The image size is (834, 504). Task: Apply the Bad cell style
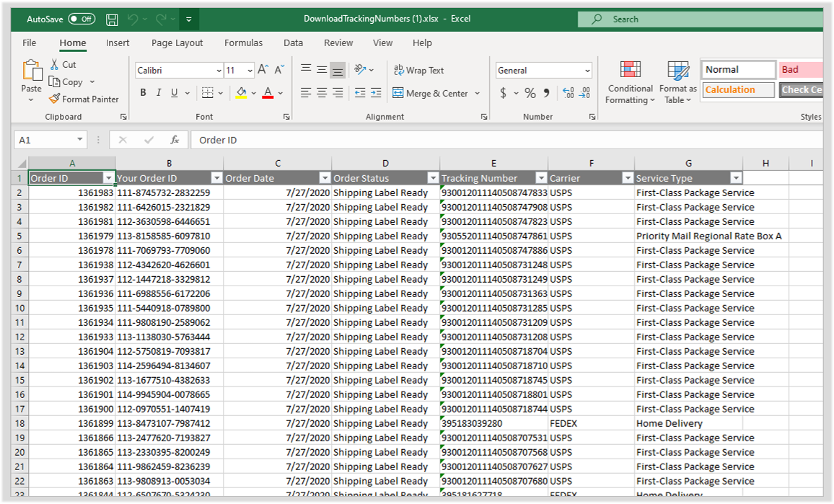pos(801,70)
